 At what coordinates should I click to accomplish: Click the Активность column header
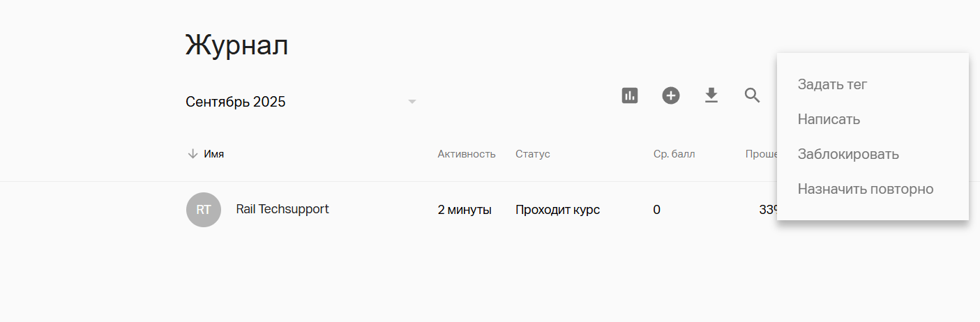click(x=467, y=154)
